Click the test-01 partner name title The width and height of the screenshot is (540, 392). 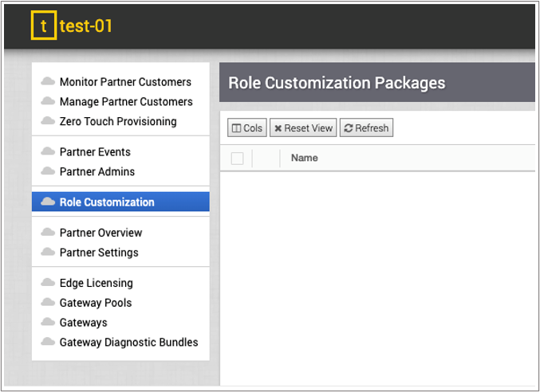(x=86, y=26)
